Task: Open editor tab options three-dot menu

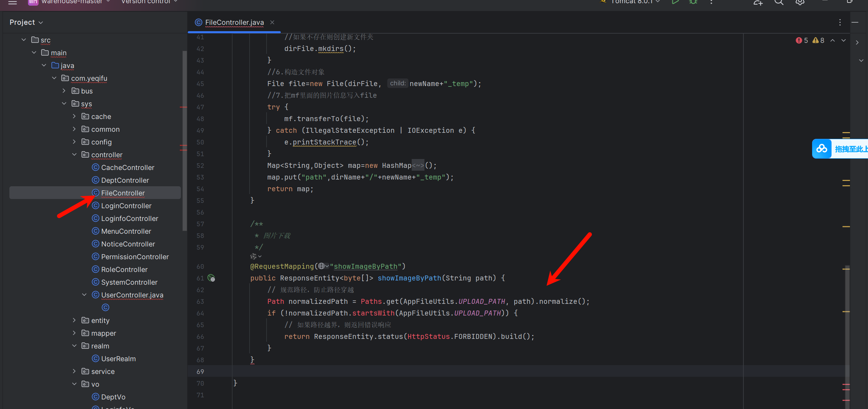Action: [840, 22]
